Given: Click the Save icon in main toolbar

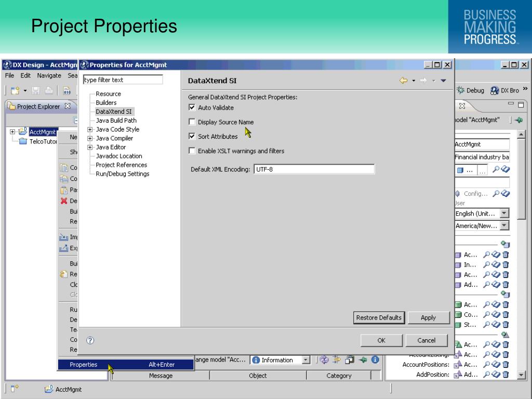Looking at the screenshot, I should tap(36, 90).
